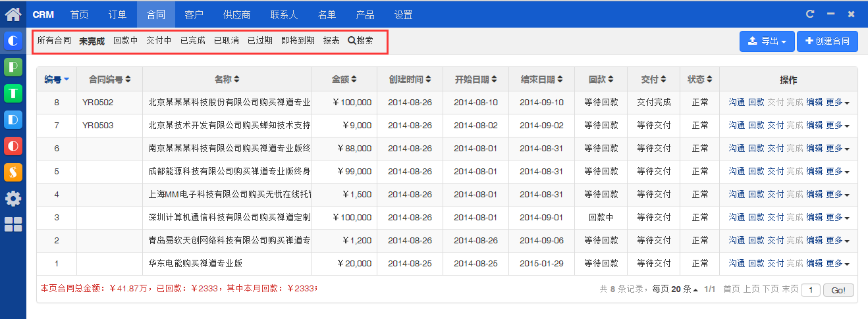The width and height of the screenshot is (868, 319).
Task: Click 交付 action for contract 6
Action: click(x=776, y=149)
